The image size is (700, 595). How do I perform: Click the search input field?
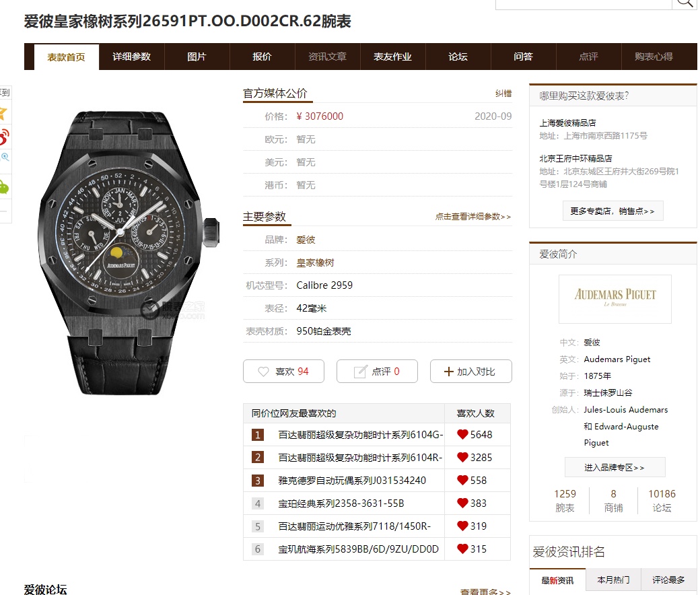584,4
